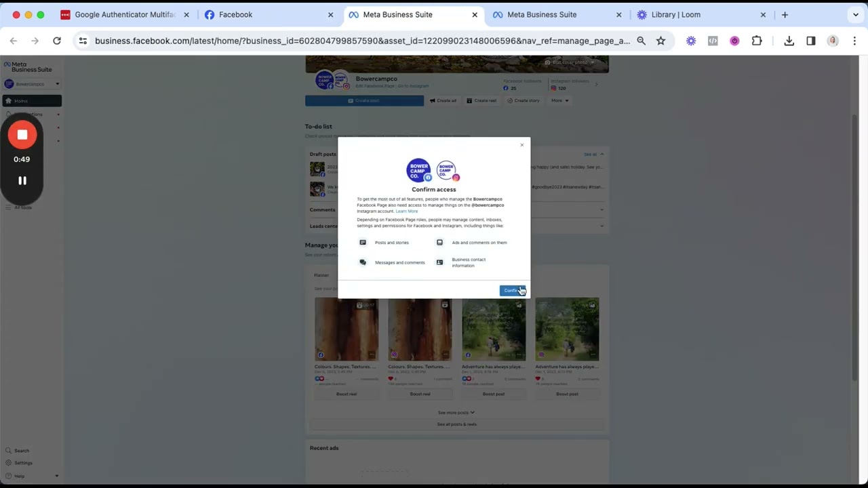Bookmark this page with star icon
The height and width of the screenshot is (488, 868).
click(660, 41)
